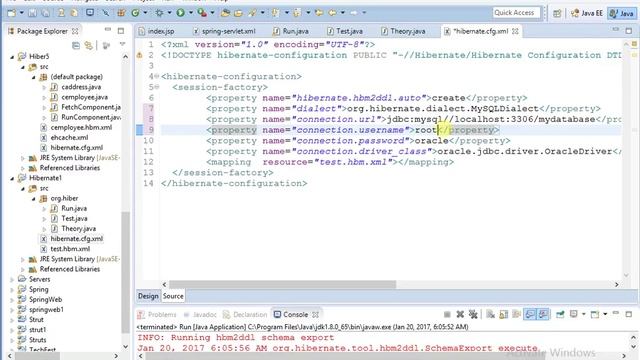Click the Search flashlight toolbar icon
640x360 pixels.
253,13
